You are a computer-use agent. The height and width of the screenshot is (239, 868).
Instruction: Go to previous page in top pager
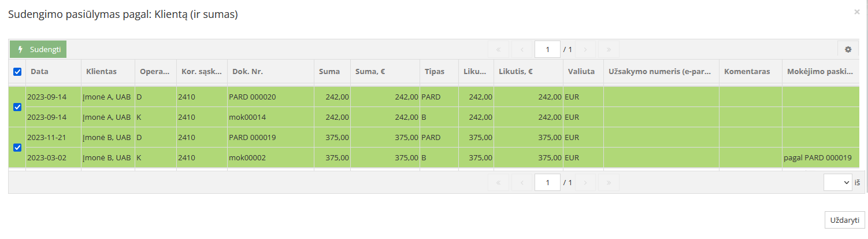(x=521, y=49)
